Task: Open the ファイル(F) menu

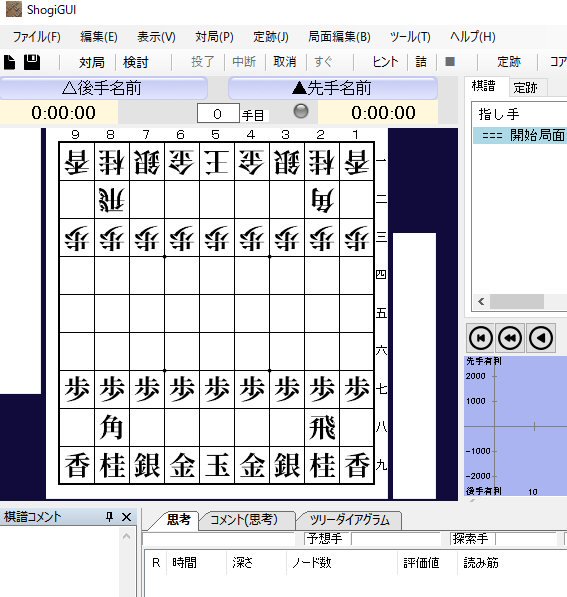Action: (37, 37)
